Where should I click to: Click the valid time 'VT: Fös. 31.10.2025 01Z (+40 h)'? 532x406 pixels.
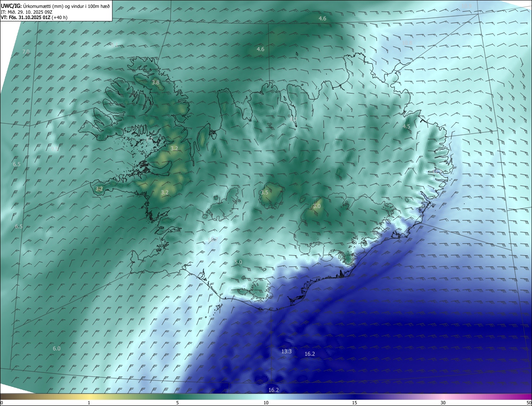34,17
